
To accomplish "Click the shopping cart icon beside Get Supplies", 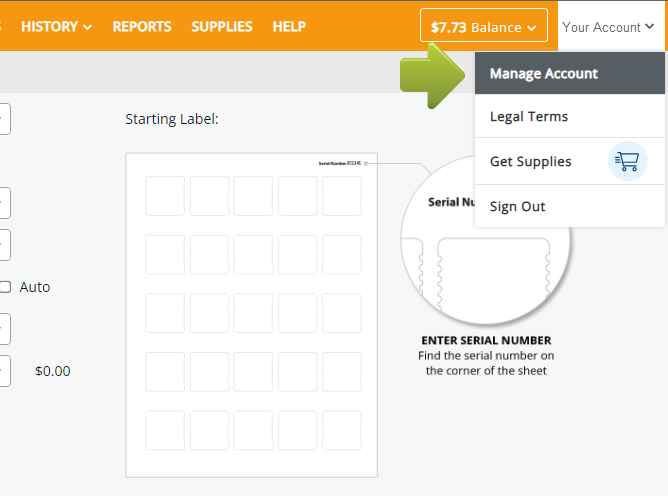I will point(628,161).
